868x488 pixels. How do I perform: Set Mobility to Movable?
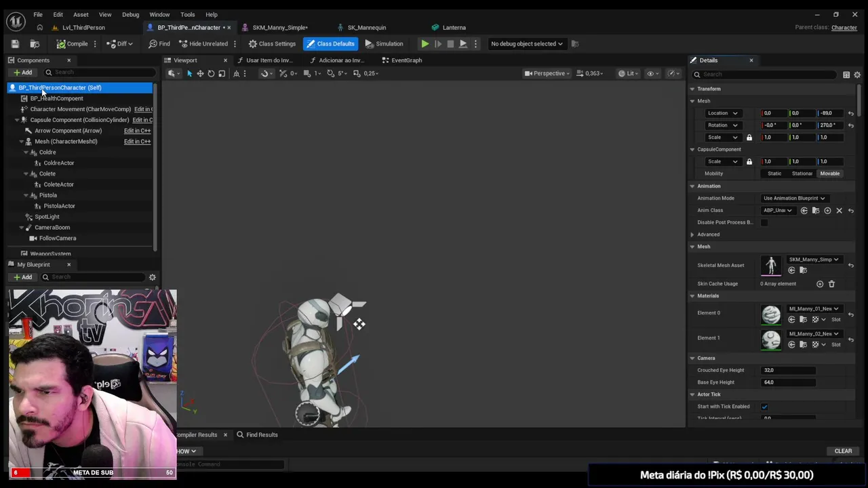click(x=830, y=174)
